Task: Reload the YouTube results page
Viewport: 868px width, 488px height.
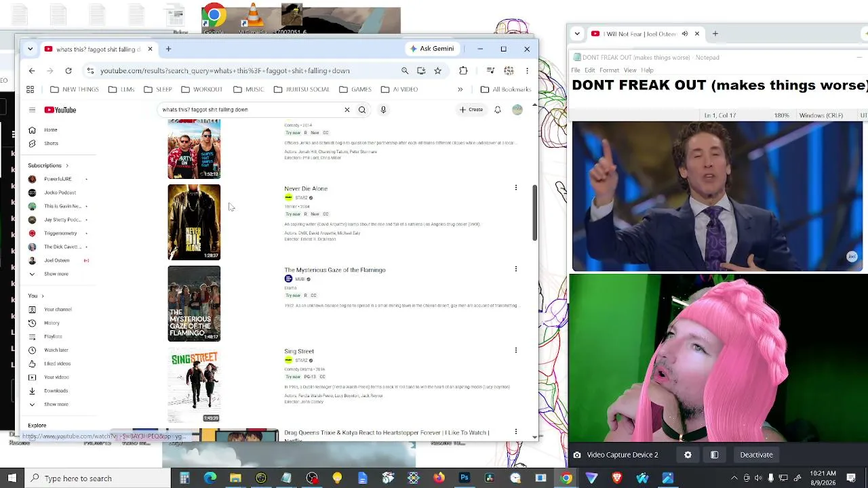Action: (x=68, y=70)
